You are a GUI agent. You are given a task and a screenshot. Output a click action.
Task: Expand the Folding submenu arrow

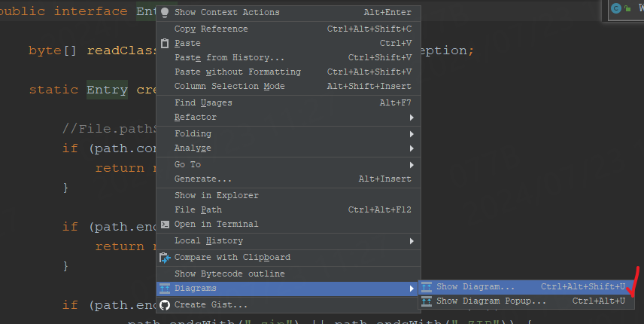point(412,134)
